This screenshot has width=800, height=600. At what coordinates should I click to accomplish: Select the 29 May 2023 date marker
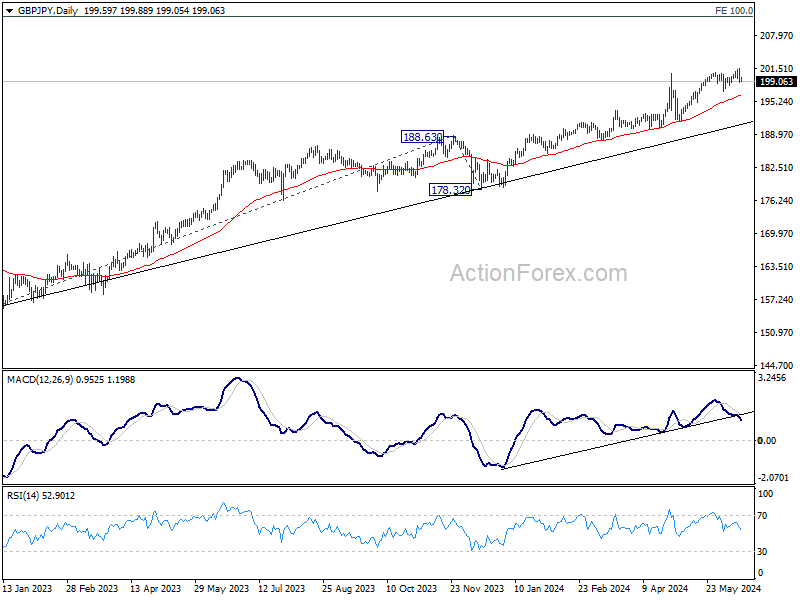221,588
